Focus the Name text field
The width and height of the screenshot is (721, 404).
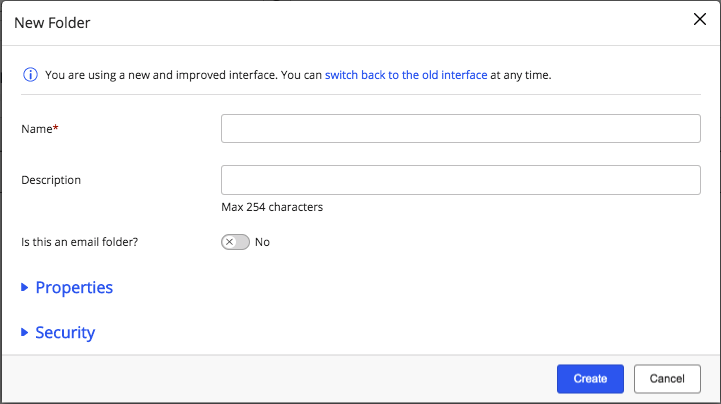coord(460,129)
